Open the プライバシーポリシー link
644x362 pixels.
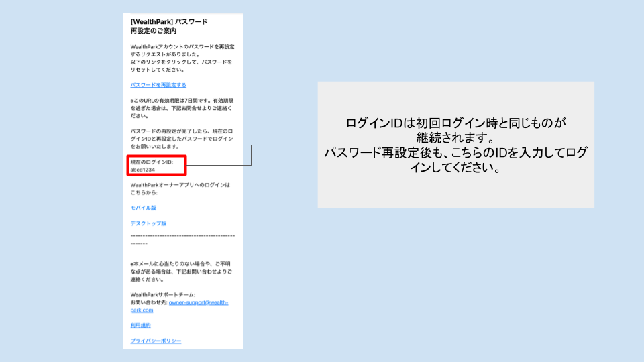pos(156,341)
